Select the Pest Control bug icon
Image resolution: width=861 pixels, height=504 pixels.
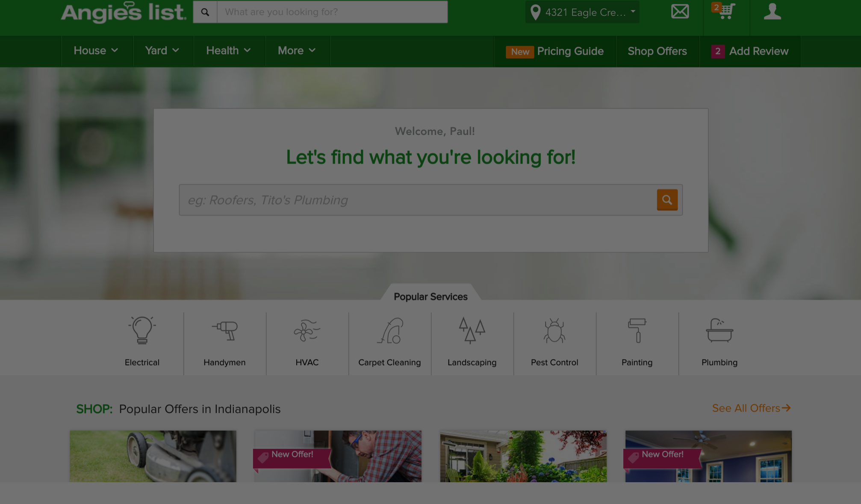554,330
